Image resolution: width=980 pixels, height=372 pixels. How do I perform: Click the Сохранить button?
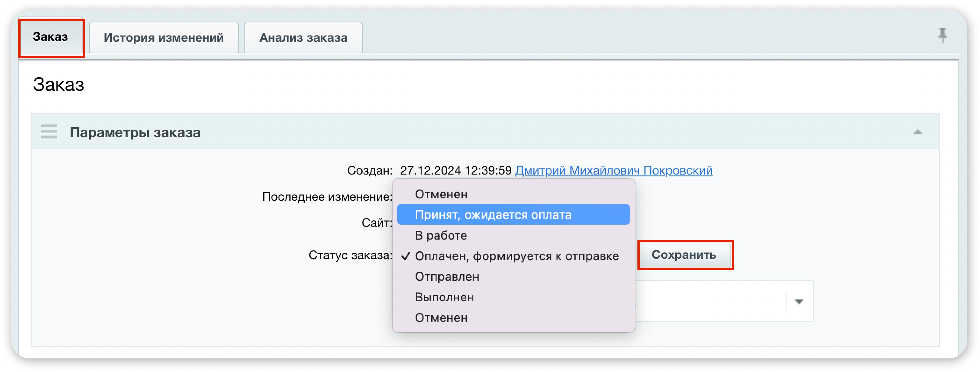coord(684,255)
